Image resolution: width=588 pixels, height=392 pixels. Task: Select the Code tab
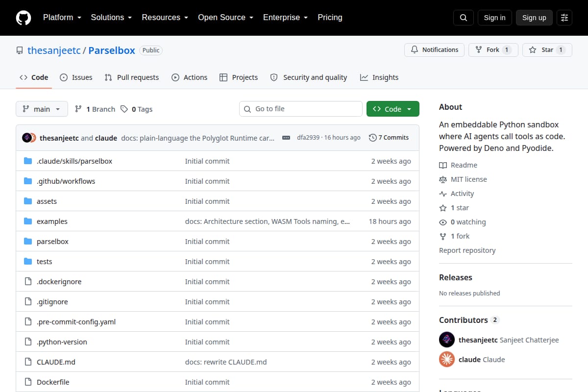click(34, 77)
